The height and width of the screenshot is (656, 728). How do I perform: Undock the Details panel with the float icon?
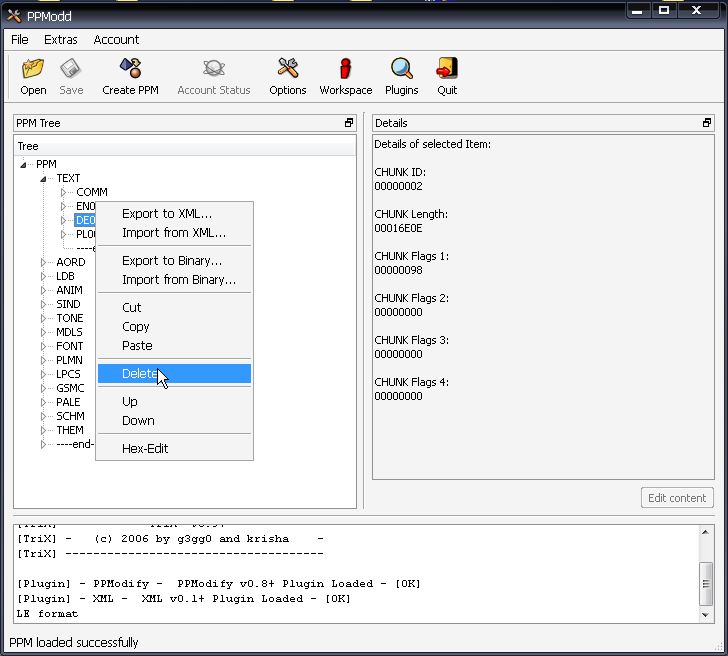707,123
